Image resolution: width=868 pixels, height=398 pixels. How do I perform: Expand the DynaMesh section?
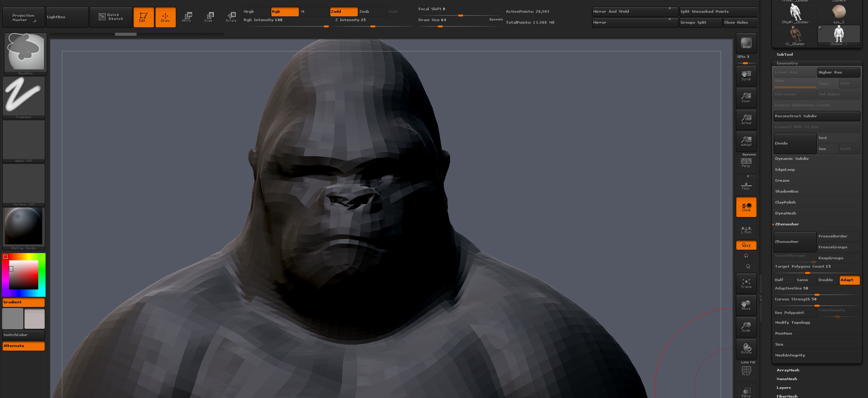pos(785,213)
